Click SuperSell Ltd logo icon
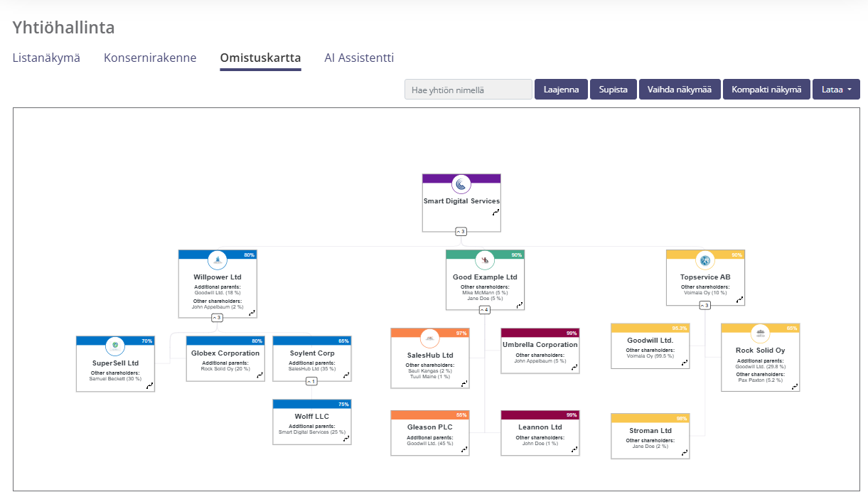 tap(115, 346)
